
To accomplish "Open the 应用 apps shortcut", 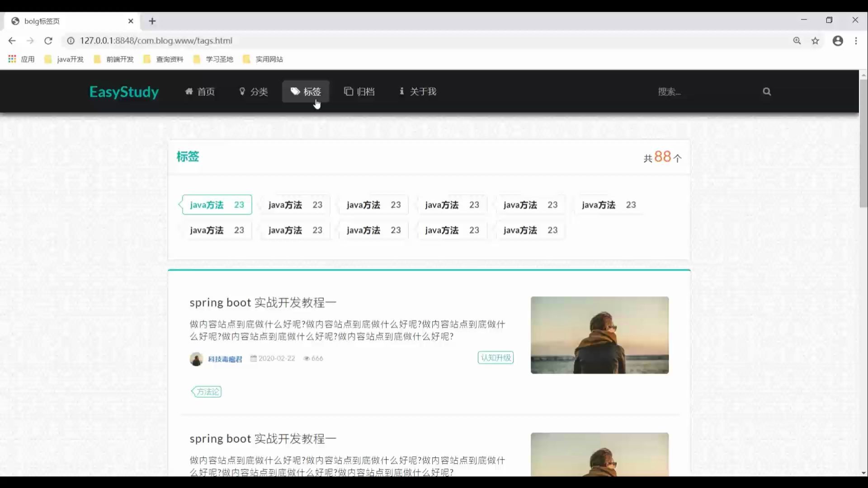I will (21, 59).
